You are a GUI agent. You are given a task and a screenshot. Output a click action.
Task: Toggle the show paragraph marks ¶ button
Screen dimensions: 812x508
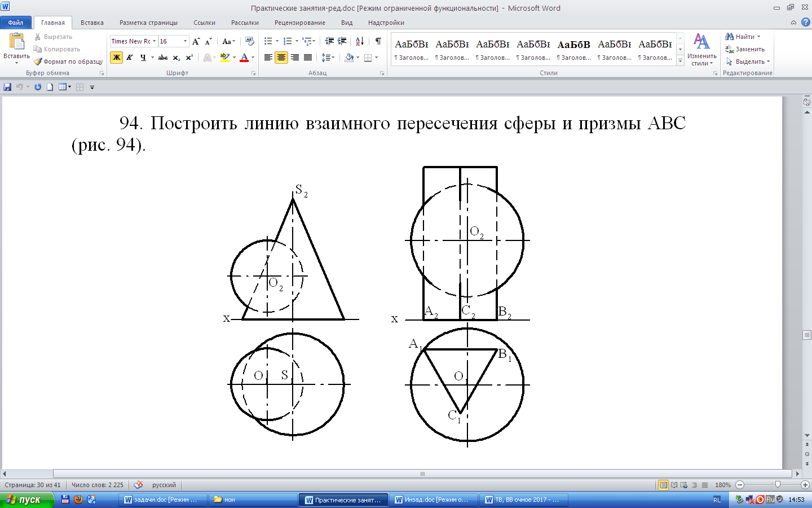pyautogui.click(x=378, y=41)
